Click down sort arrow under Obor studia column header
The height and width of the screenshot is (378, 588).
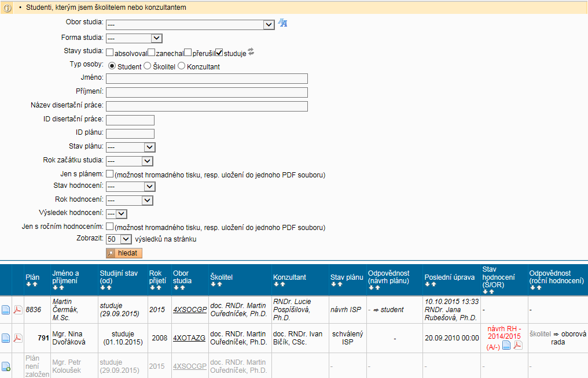pyautogui.click(x=177, y=288)
